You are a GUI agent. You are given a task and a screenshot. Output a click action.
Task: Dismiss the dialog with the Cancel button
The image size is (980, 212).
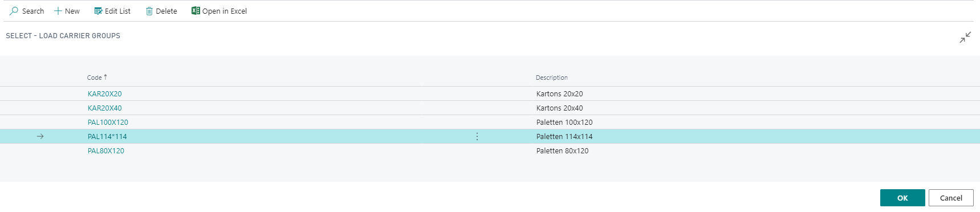point(951,198)
